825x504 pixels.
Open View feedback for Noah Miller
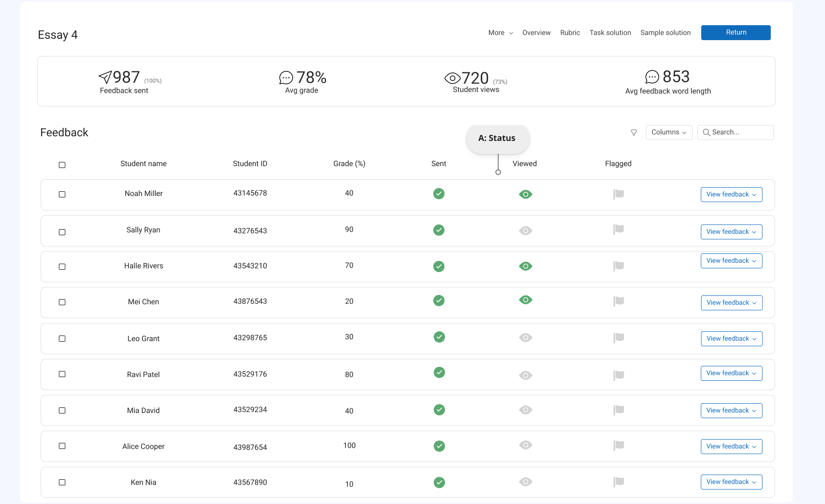point(731,195)
